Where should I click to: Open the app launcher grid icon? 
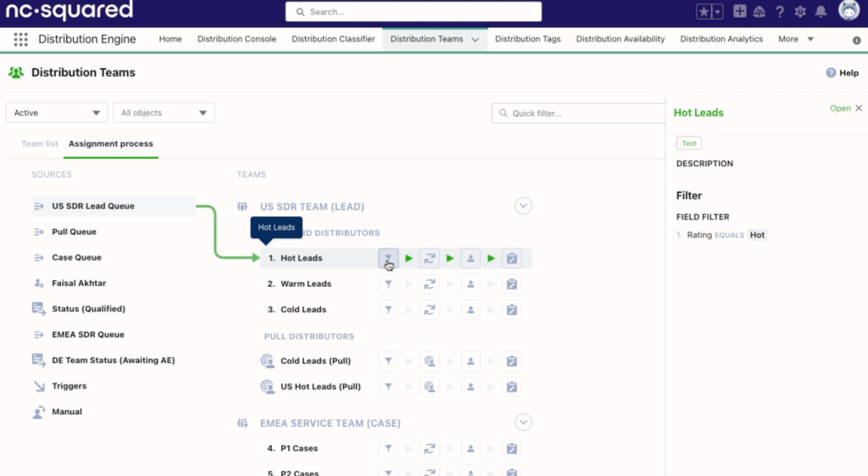coord(20,39)
